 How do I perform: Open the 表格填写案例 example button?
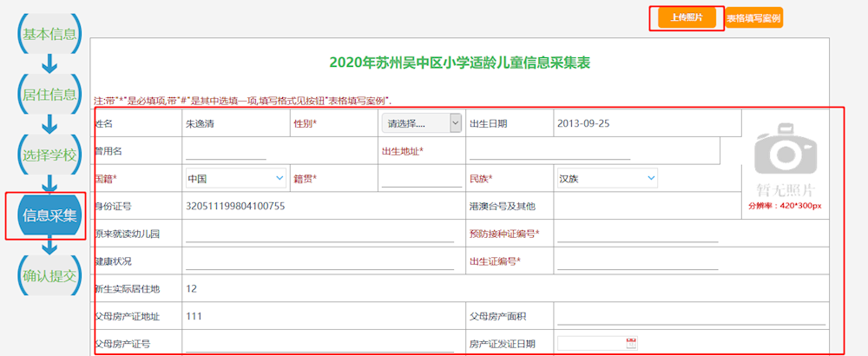pos(753,17)
